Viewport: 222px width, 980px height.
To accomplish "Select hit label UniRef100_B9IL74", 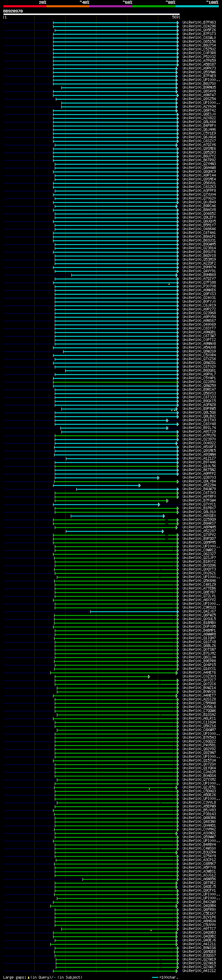I will pos(199,428).
